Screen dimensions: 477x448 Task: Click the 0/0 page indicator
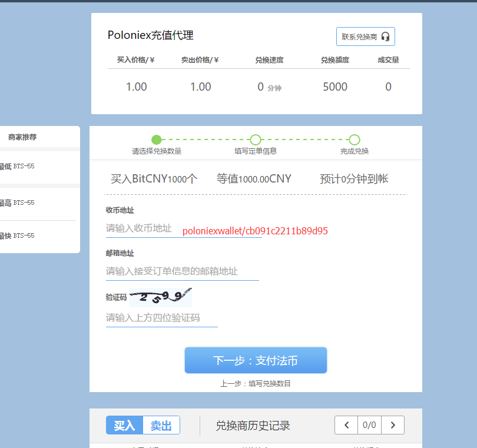pos(369,425)
